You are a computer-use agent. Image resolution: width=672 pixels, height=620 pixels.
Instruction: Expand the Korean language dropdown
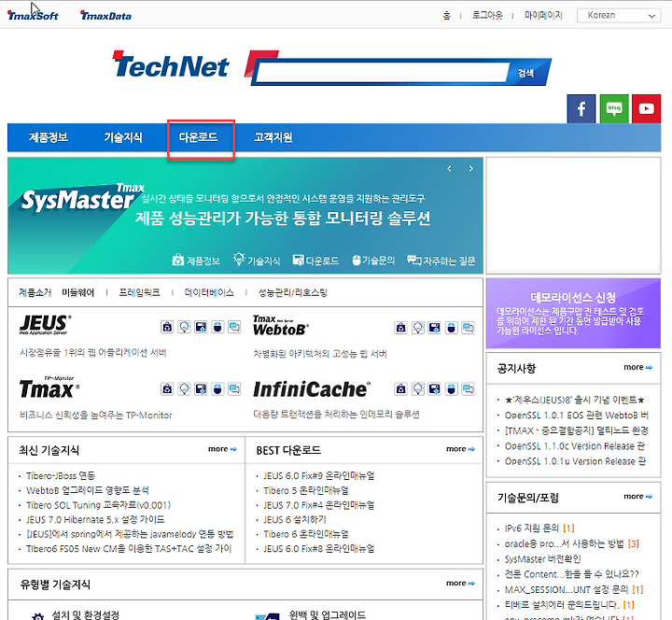pyautogui.click(x=619, y=16)
